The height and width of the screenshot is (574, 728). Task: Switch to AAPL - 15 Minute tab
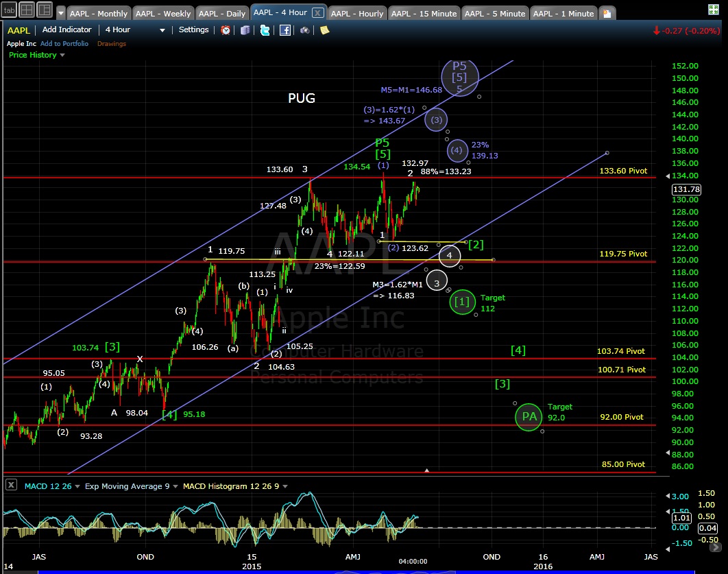click(x=424, y=14)
